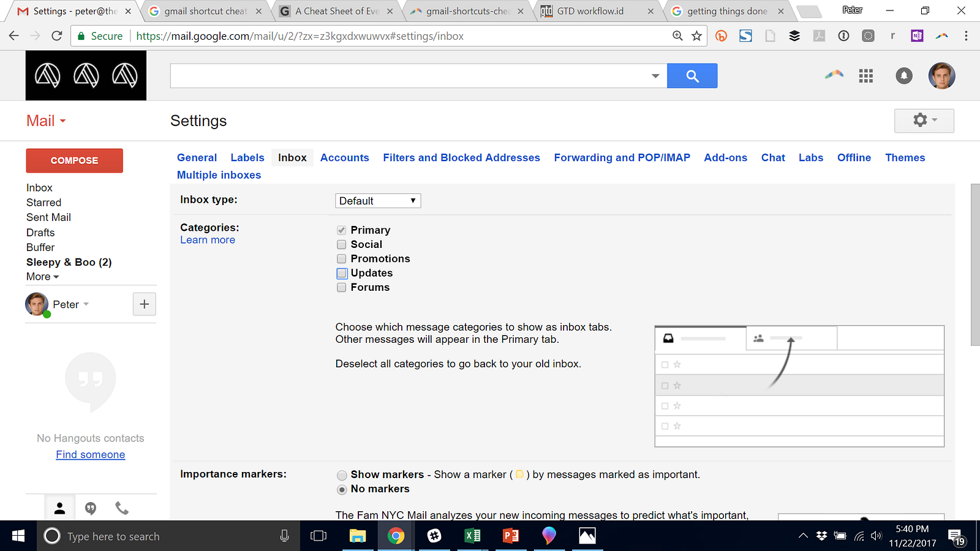Open the Accounts settings tab
This screenshot has height=551, width=980.
click(345, 158)
